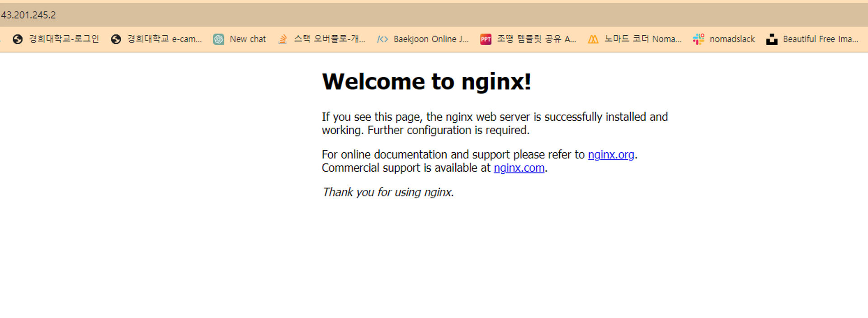The image size is (868, 318).
Task: Open the 스택 오버플로 bookmark
Action: coord(330,39)
